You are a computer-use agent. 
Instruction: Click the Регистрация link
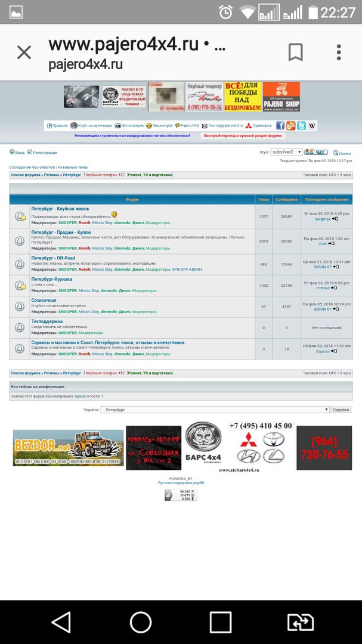tap(45, 153)
